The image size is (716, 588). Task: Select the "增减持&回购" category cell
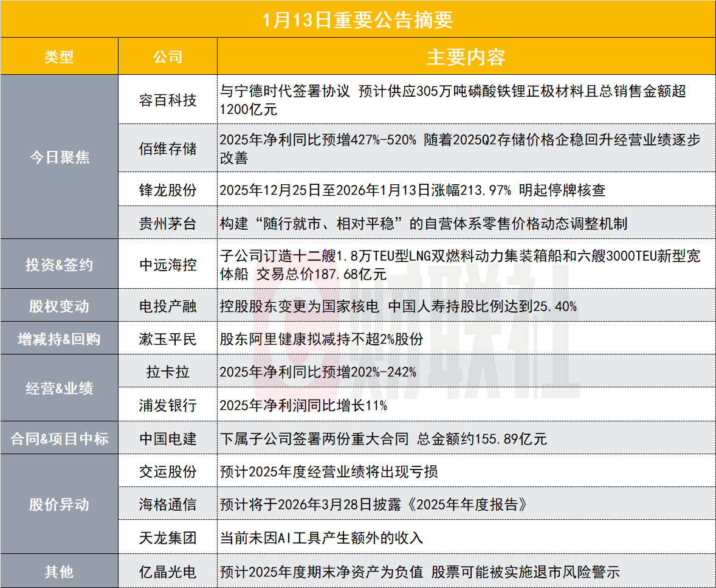(x=60, y=339)
